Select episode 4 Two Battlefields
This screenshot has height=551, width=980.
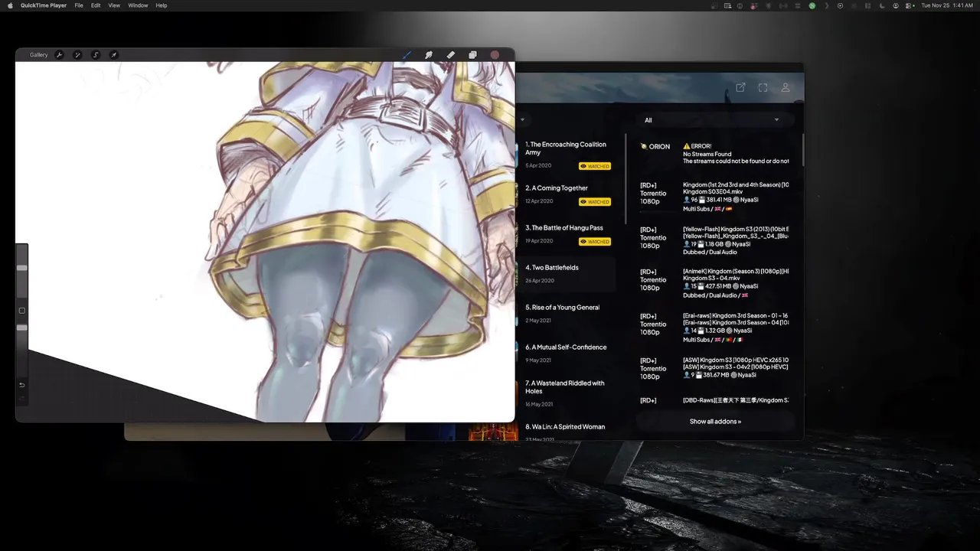click(x=567, y=274)
